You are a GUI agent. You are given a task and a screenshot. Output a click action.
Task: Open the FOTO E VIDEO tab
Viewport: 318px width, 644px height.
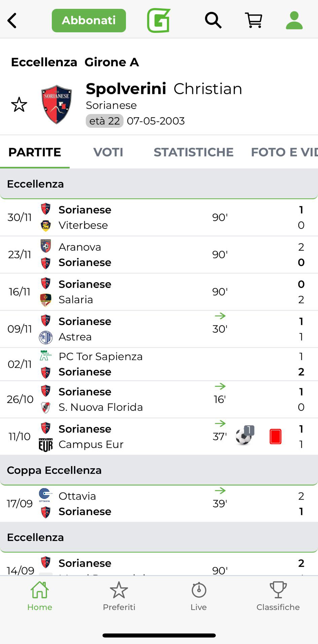point(284,152)
